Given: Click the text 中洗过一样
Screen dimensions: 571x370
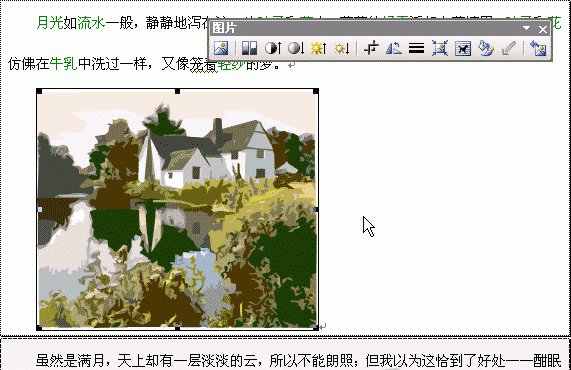Looking at the screenshot, I should (x=112, y=64).
